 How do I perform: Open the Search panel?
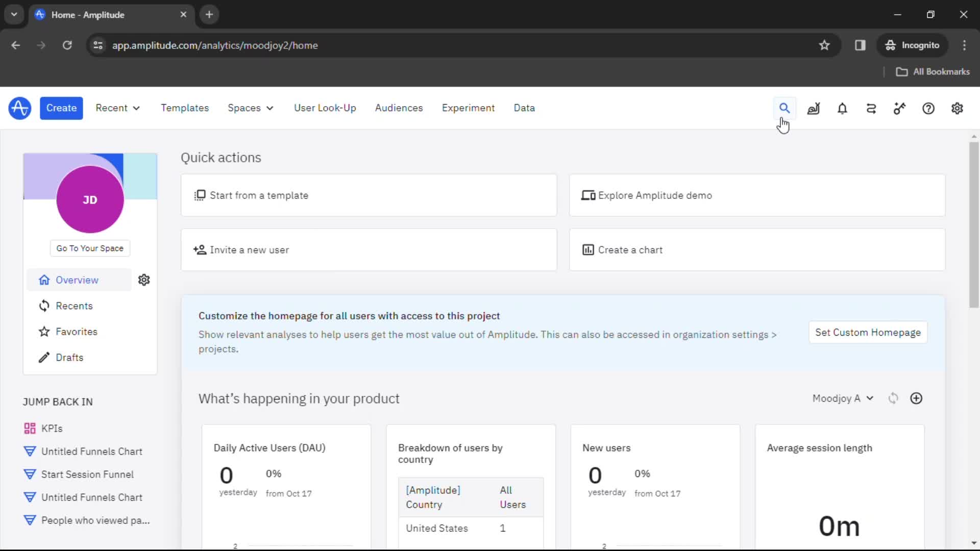[784, 108]
